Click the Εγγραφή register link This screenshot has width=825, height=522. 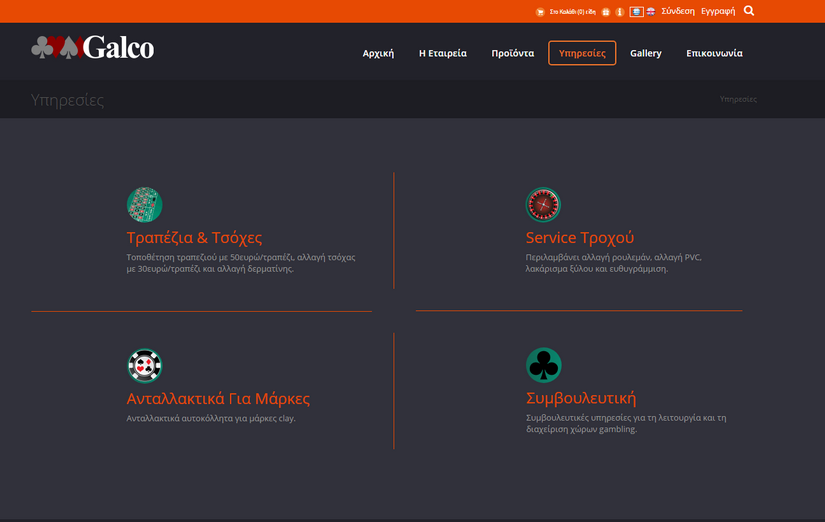click(718, 11)
